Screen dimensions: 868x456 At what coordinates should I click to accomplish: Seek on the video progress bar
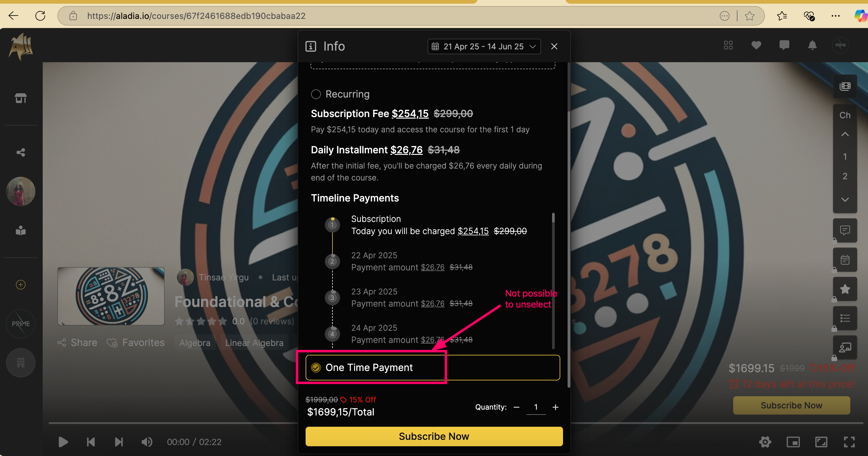(456, 423)
